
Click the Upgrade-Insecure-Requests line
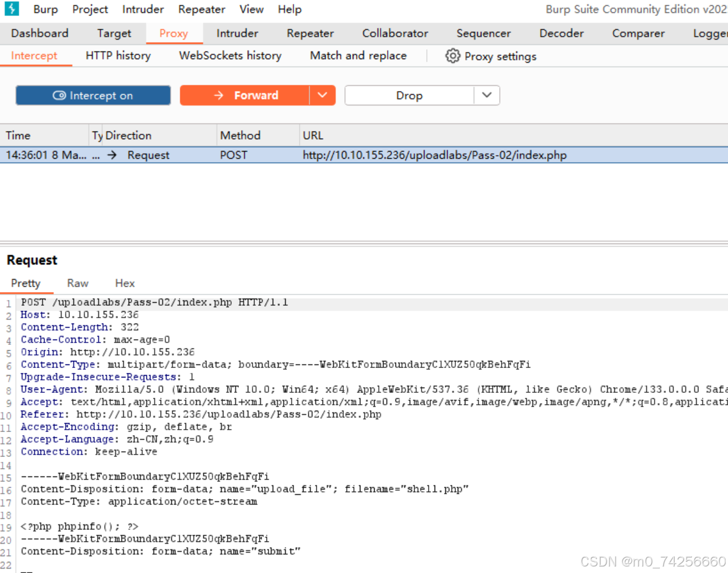[x=108, y=377]
